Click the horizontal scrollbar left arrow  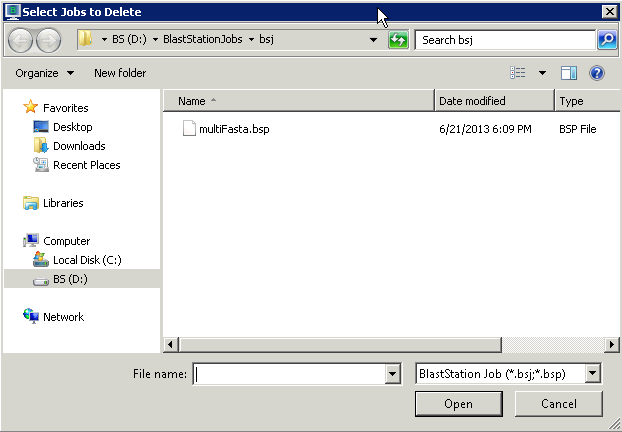tap(171, 344)
